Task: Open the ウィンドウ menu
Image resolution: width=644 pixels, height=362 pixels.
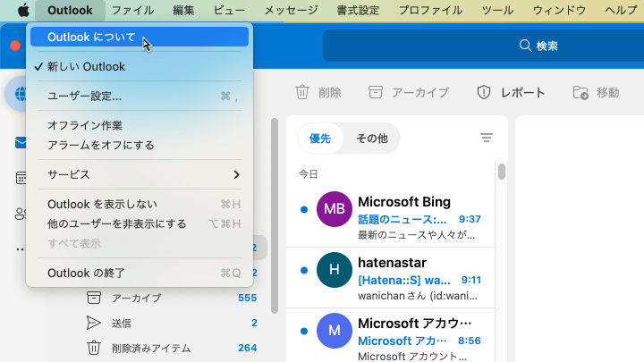Action: click(x=559, y=10)
